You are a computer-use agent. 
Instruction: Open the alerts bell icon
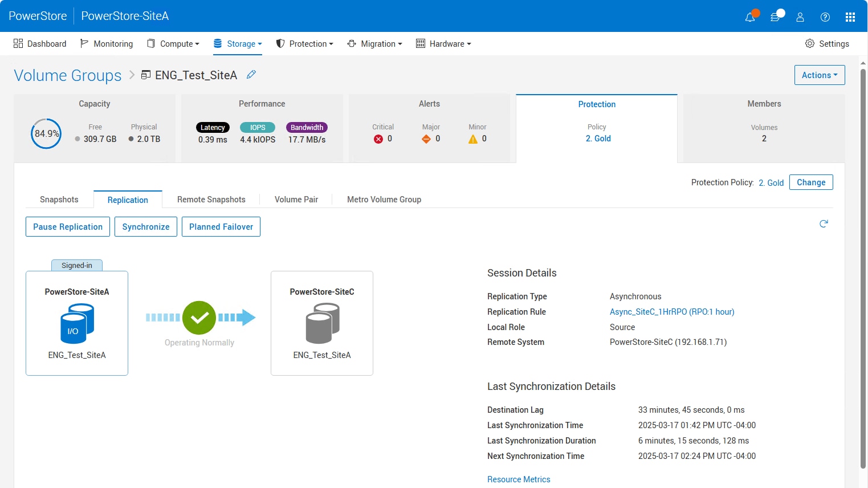pyautogui.click(x=750, y=17)
